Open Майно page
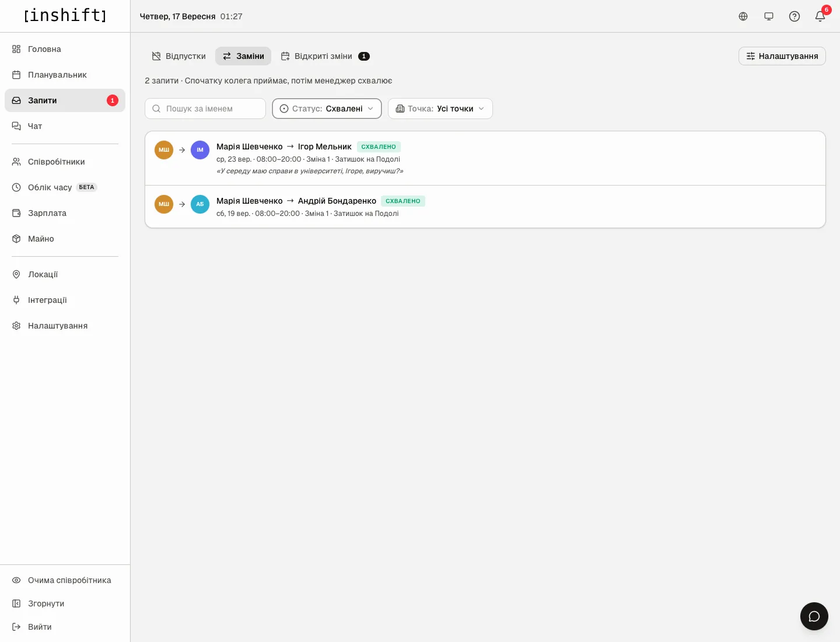Viewport: 840px width, 642px height. (x=65, y=239)
